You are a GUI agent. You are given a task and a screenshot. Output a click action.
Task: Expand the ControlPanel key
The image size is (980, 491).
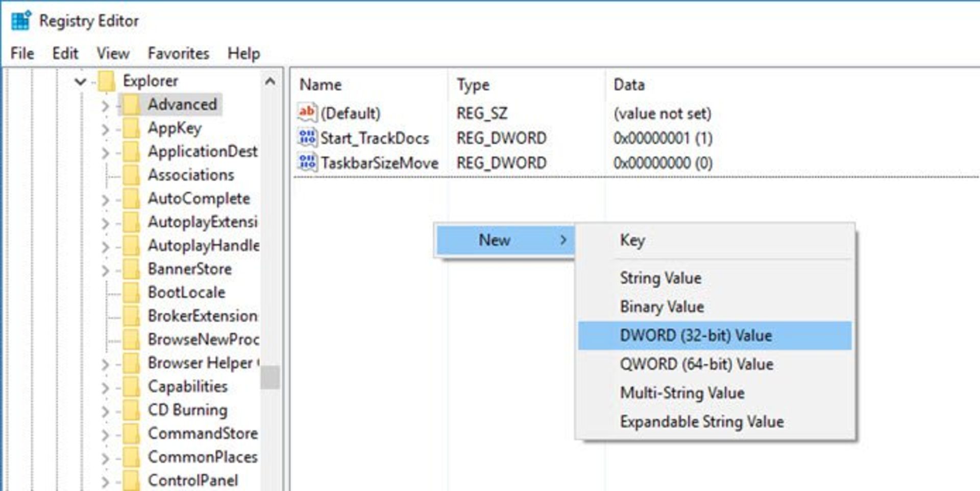pyautogui.click(x=105, y=482)
